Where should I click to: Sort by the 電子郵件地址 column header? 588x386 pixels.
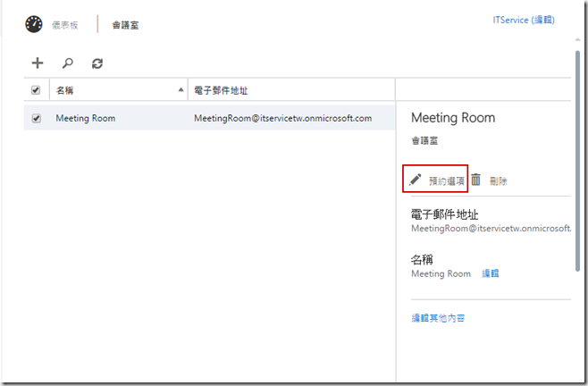pos(221,90)
